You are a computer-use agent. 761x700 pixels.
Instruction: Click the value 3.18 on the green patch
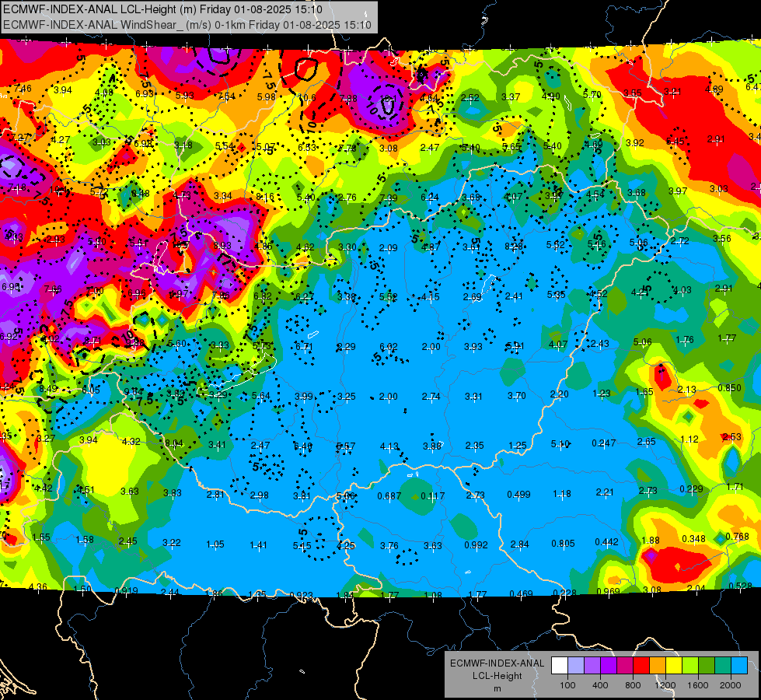click(183, 145)
